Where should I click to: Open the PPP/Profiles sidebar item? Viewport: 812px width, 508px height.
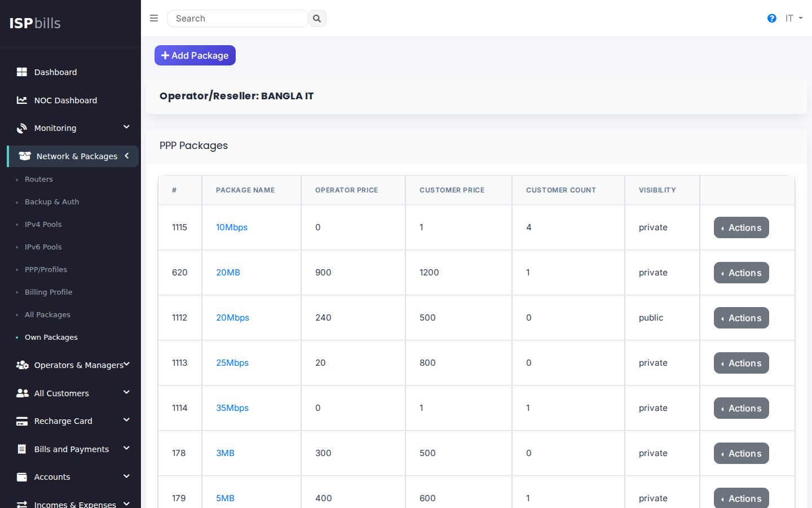point(46,270)
